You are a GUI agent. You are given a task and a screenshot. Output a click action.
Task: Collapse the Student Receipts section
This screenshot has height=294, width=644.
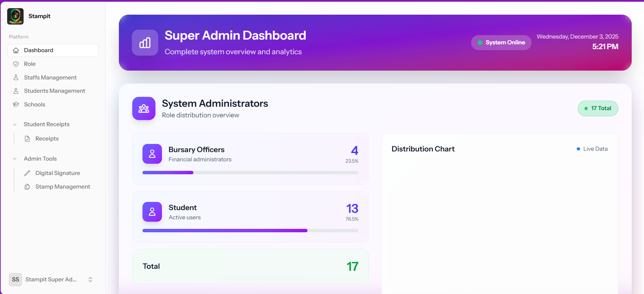15,124
